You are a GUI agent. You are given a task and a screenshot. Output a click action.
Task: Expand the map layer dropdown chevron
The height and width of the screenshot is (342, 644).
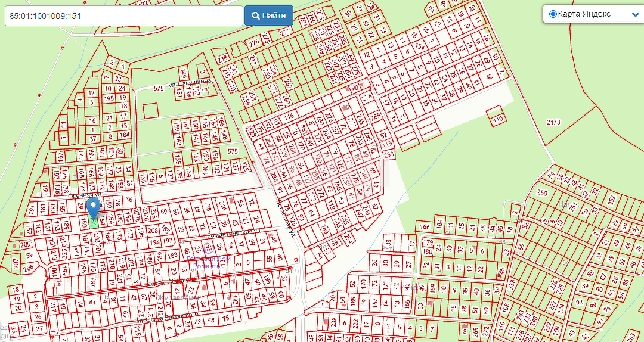634,14
